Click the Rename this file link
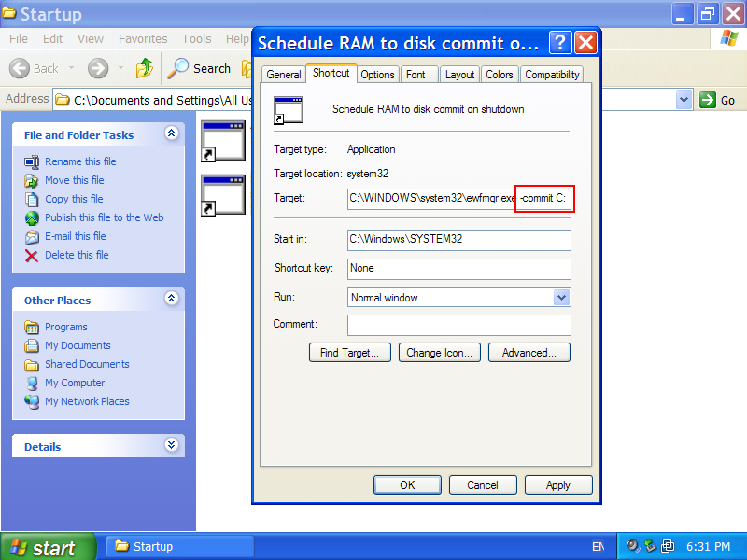The image size is (747, 560). [80, 161]
